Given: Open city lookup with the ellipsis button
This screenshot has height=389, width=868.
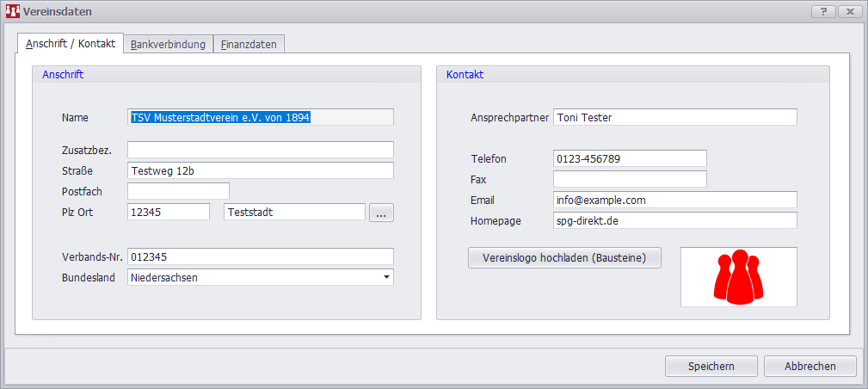Looking at the screenshot, I should pyautogui.click(x=381, y=213).
